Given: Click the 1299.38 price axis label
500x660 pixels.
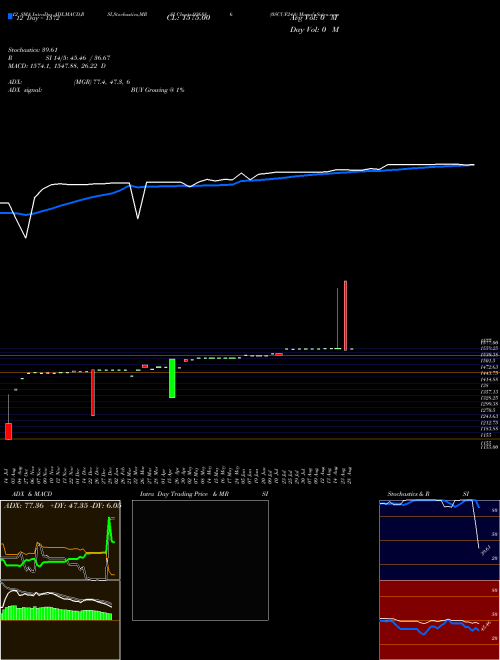Looking at the screenshot, I should [x=487, y=404].
